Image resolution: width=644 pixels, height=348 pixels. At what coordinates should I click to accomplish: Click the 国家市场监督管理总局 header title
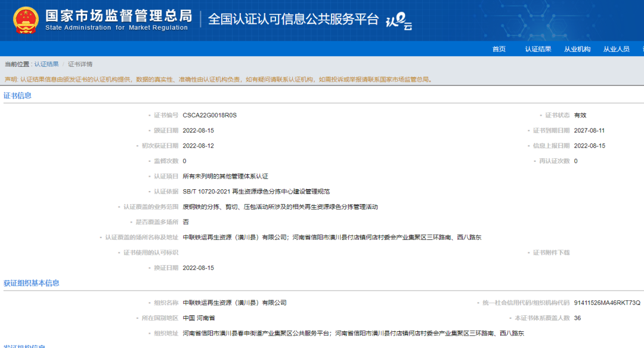click(119, 16)
